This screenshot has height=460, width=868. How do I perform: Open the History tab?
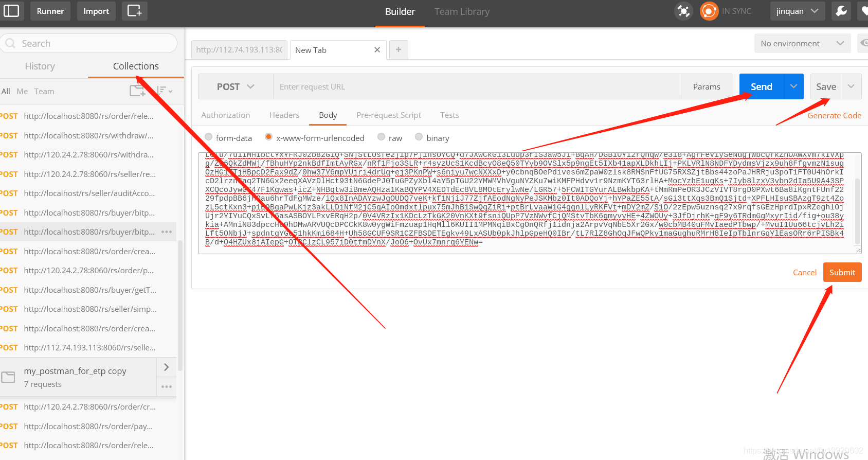point(40,66)
